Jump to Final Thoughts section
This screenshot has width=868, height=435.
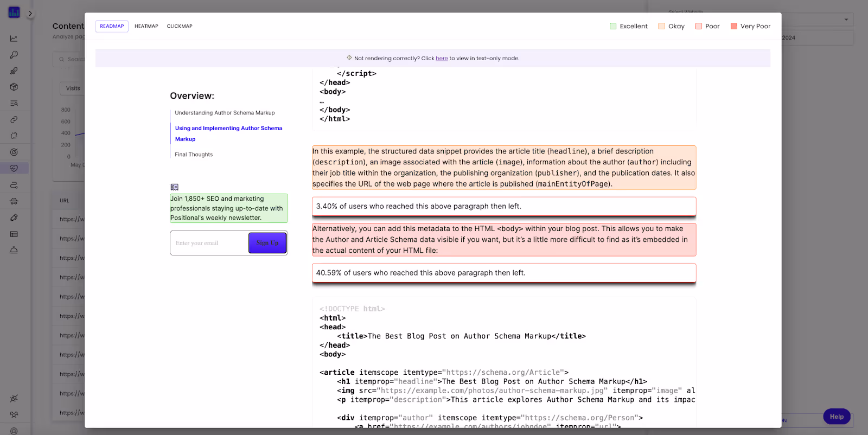point(194,155)
